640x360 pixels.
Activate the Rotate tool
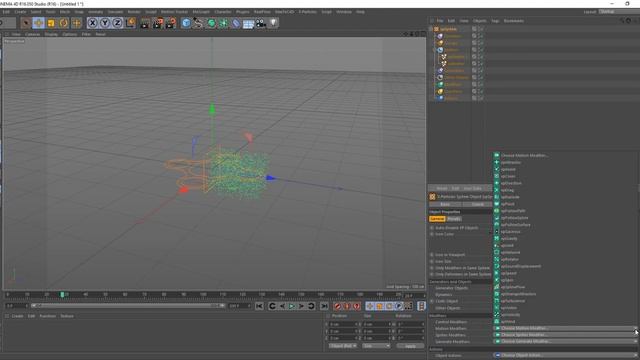pyautogui.click(x=64, y=23)
